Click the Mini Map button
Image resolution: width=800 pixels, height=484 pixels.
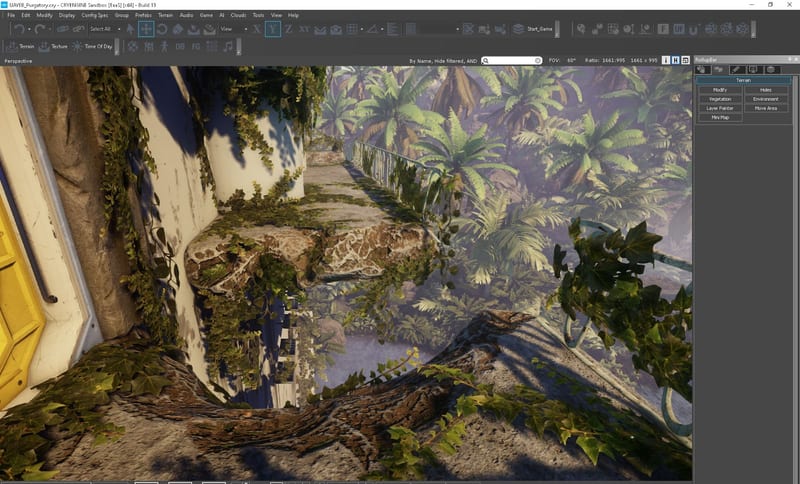click(x=720, y=117)
